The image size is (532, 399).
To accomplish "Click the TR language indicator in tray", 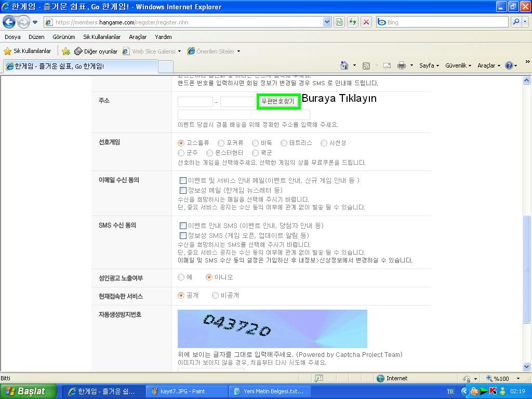I will coord(450,392).
